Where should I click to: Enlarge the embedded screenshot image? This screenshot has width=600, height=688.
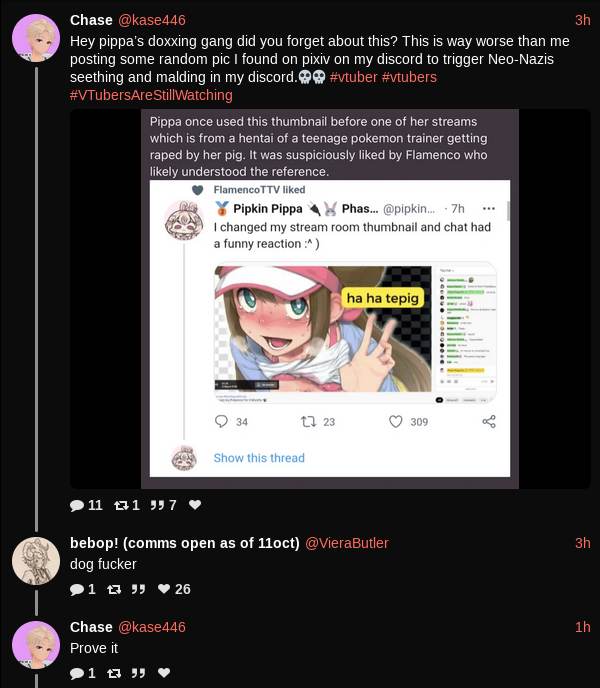point(330,299)
